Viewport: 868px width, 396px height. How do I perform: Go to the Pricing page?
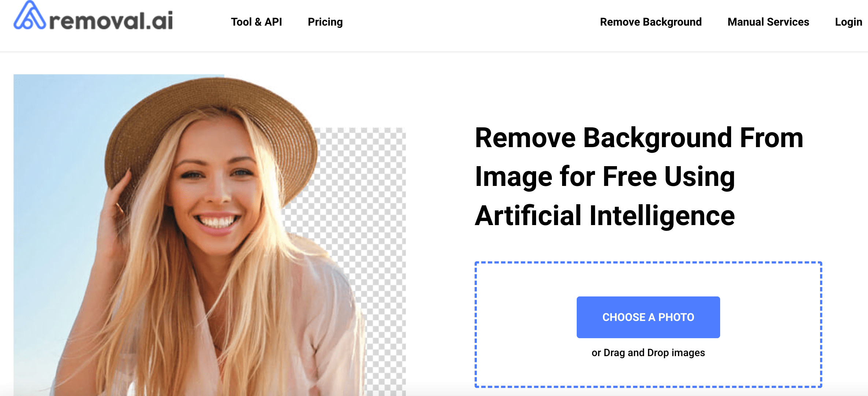[325, 22]
